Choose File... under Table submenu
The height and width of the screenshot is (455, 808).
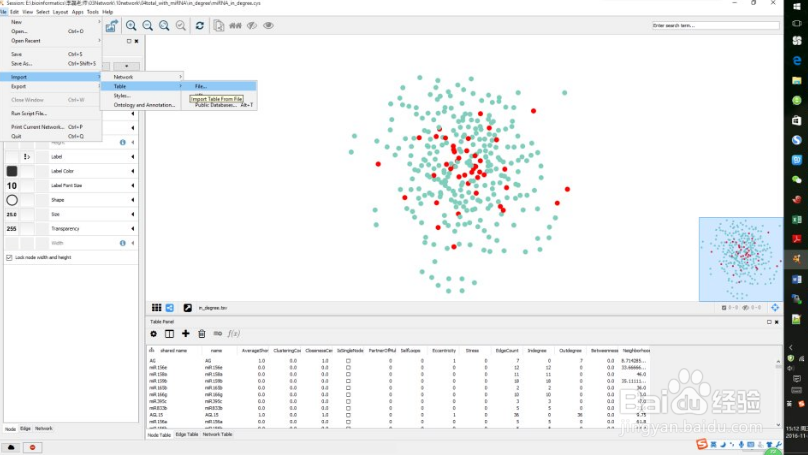click(220, 86)
